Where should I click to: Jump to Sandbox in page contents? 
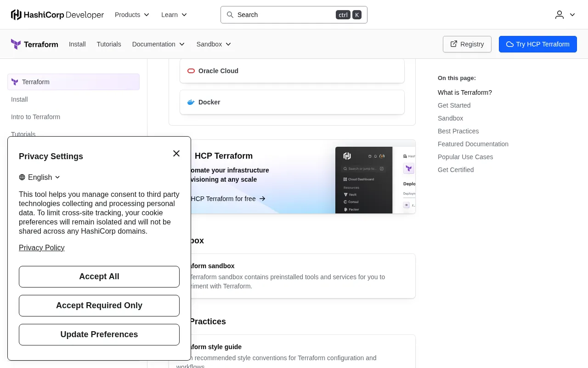[451, 118]
